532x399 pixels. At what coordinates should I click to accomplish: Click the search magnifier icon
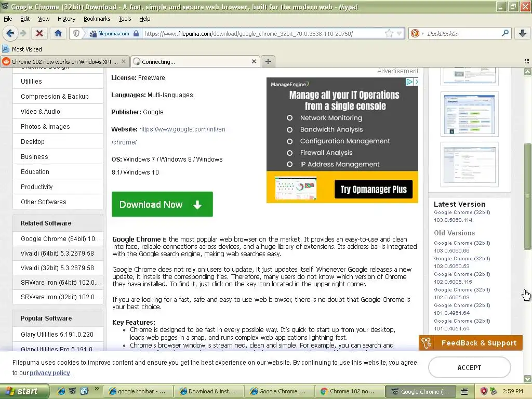tap(505, 33)
